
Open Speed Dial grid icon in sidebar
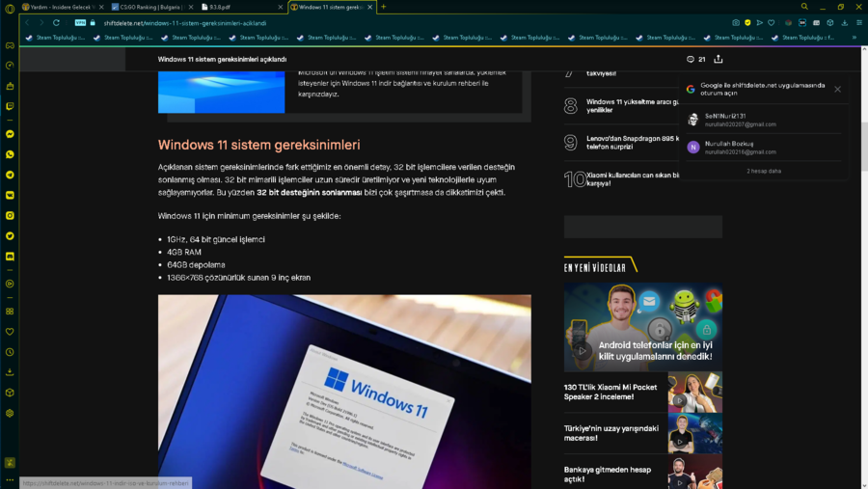coord(10,312)
